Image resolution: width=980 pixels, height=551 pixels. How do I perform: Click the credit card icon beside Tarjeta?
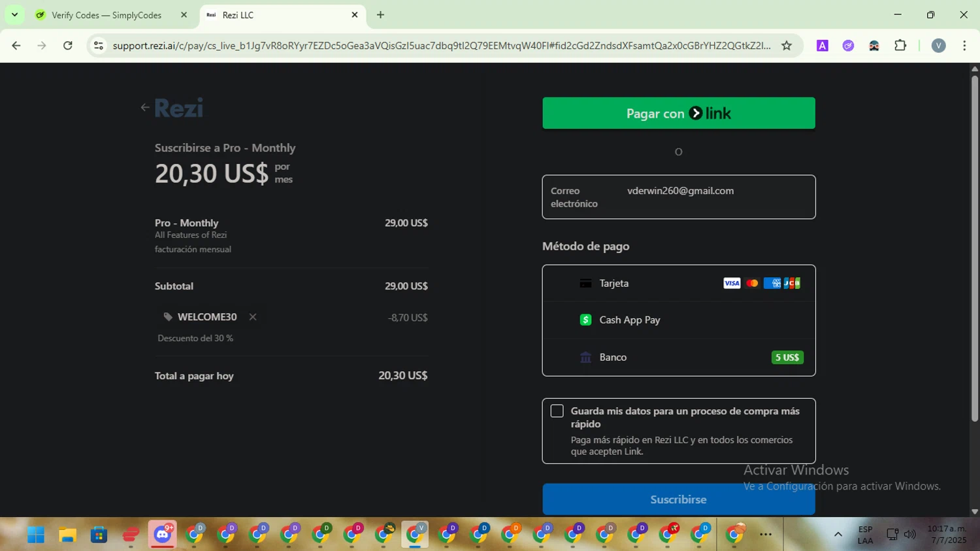pos(585,283)
